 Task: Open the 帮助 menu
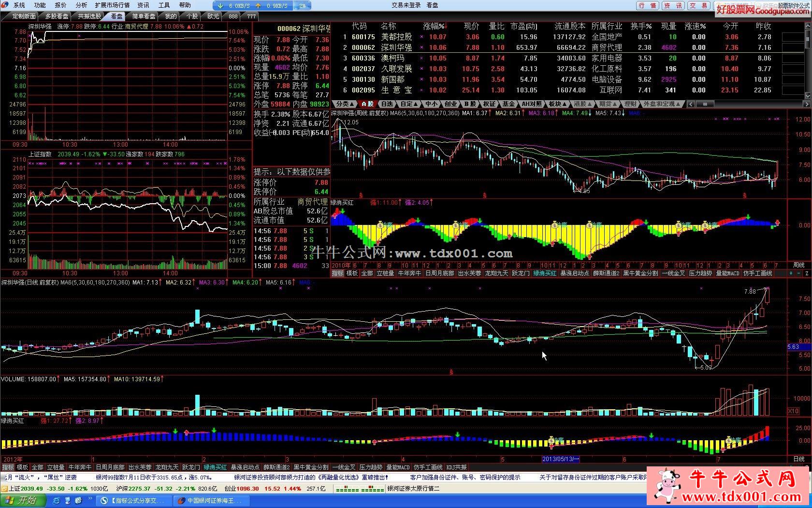[x=185, y=5]
